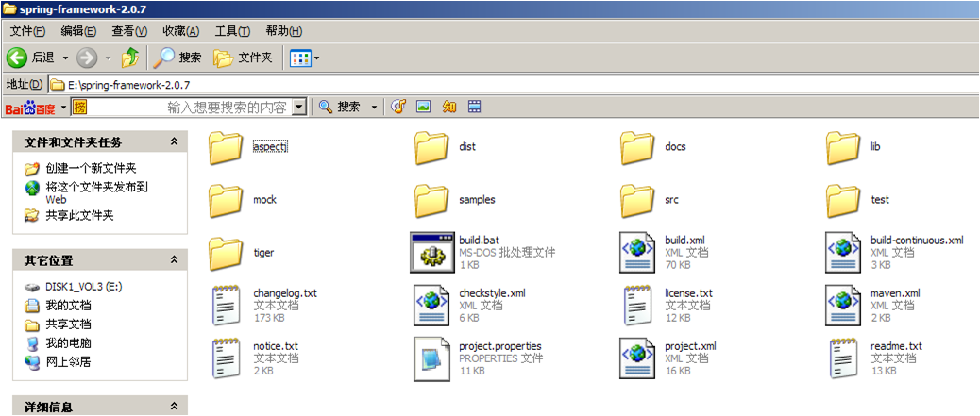Screen dimensions: 980x416
Task: Click the address bar path field
Action: (513, 84)
